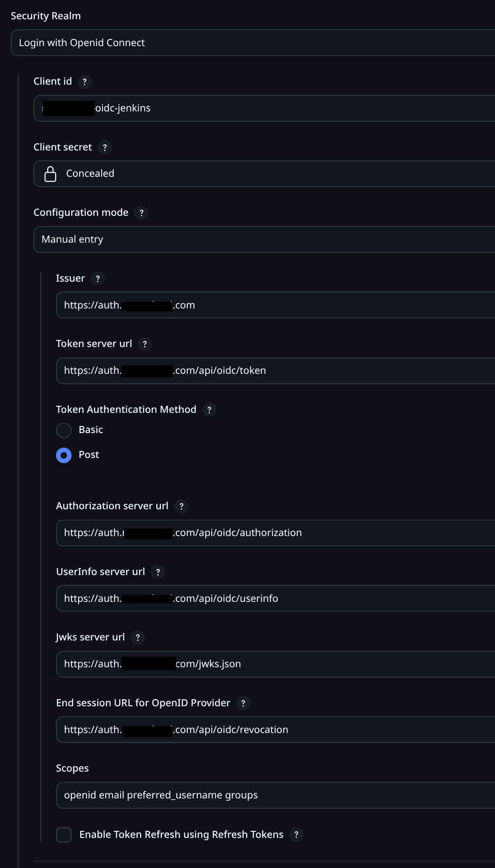Screen dimensions: 495x868
Task: Expand the Configuration mode dropdown
Action: tap(263, 240)
